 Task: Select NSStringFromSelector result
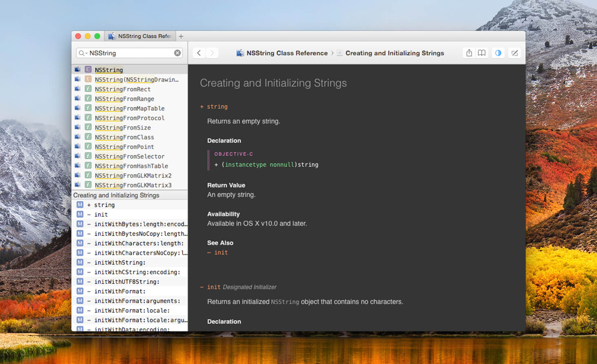[130, 156]
